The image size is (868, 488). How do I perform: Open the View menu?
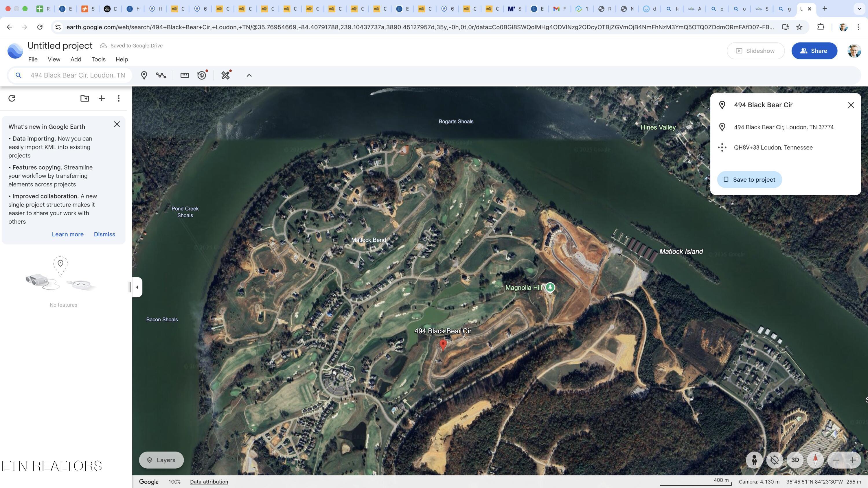coord(54,59)
